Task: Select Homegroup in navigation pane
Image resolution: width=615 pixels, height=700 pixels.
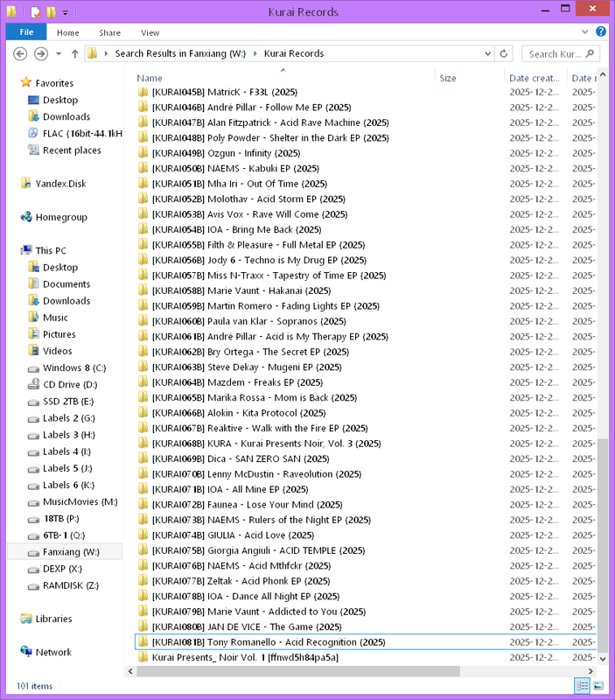Action: coord(61,217)
